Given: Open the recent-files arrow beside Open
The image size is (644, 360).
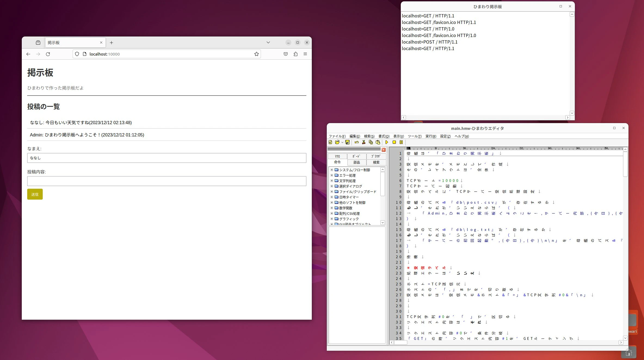Looking at the screenshot, I should click(x=342, y=142).
